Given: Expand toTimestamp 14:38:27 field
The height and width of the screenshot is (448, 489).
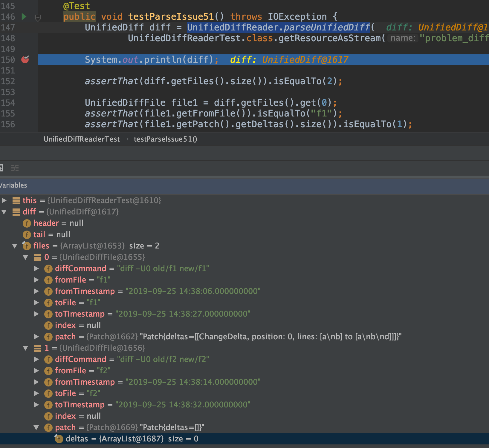Looking at the screenshot, I should [36, 314].
